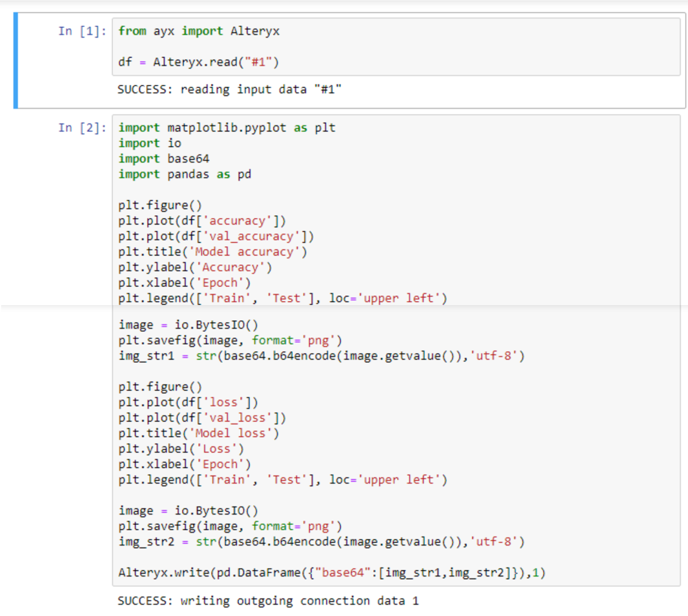Click the Alteryx.write DataFrame line
This screenshot has height=616, width=688.
pos(332,572)
